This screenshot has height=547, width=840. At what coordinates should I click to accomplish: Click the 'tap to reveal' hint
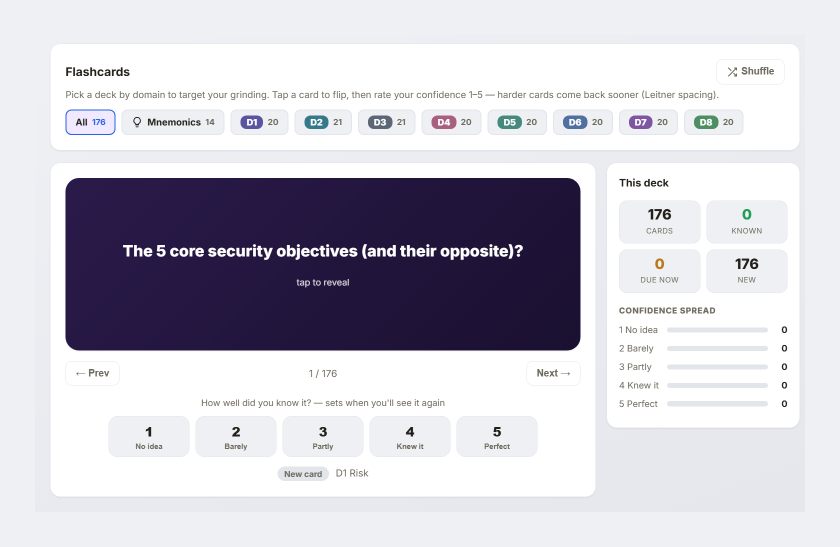coord(323,282)
